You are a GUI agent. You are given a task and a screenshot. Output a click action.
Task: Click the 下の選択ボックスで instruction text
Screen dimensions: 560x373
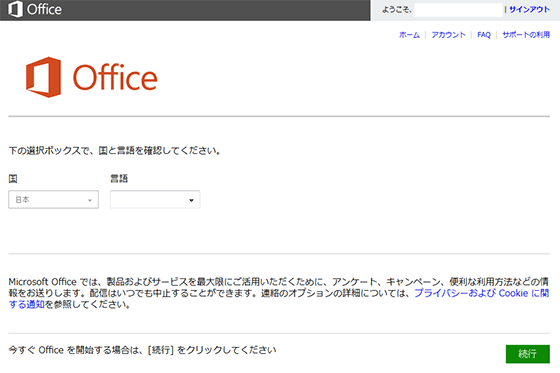pos(114,151)
